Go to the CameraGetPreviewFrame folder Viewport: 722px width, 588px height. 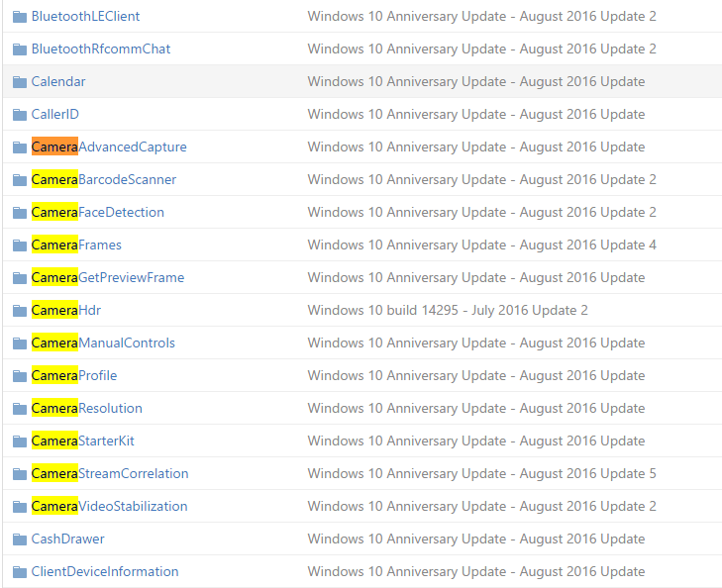coord(108,278)
